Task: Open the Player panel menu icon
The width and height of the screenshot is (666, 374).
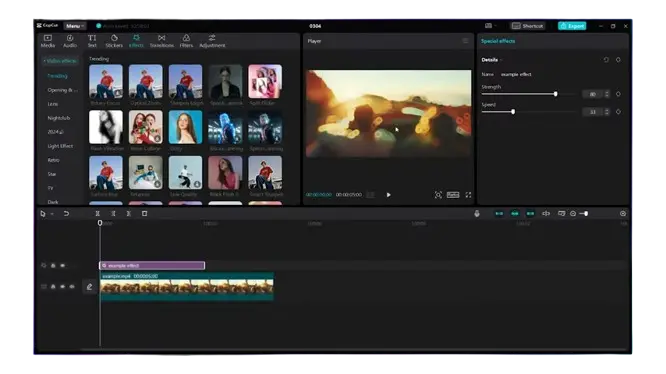Action: (x=466, y=41)
